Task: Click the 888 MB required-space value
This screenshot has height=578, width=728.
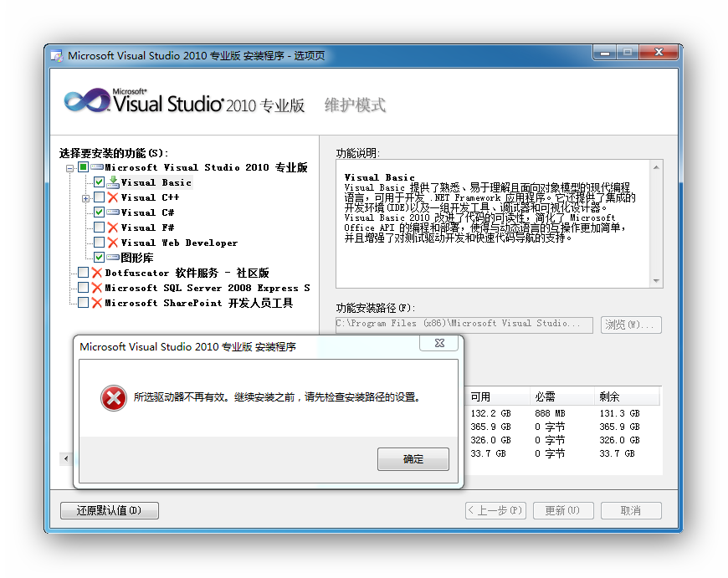Action: tap(550, 413)
